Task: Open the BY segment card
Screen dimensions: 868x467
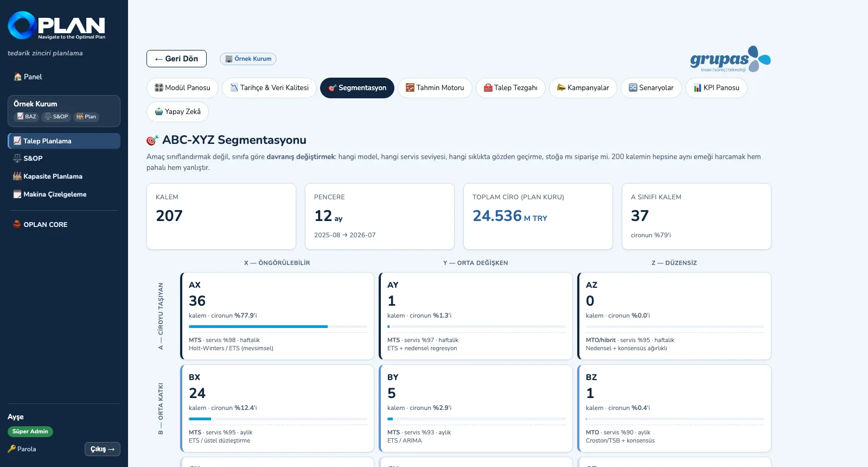Action: pos(476,408)
